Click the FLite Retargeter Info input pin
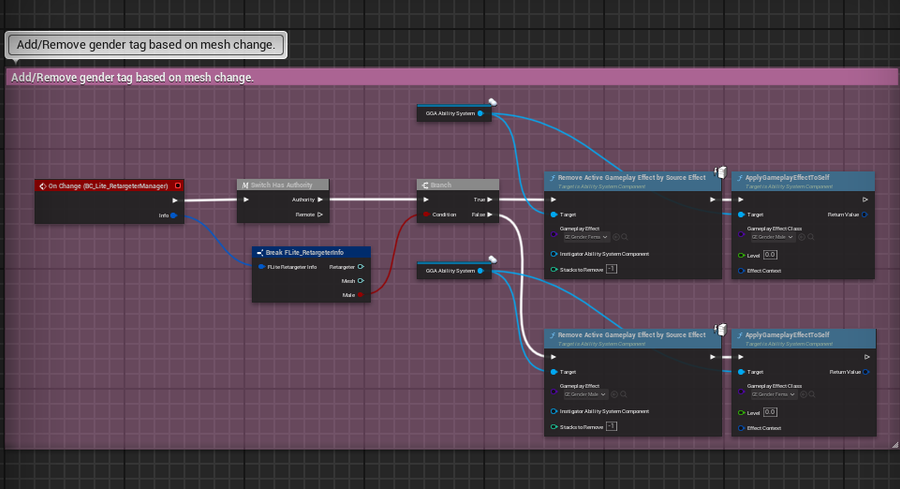Screen dimensions: 900x489 [x=262, y=267]
